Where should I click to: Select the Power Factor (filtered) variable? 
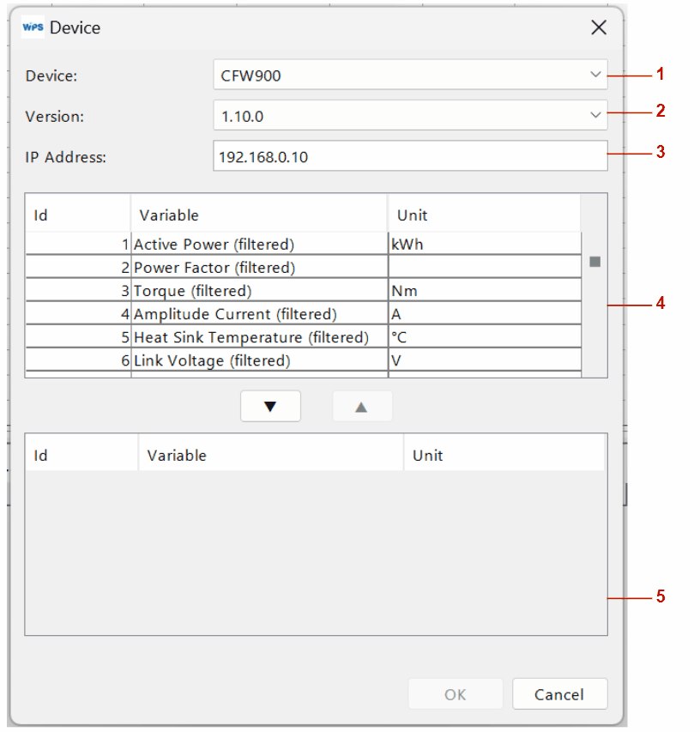coord(214,268)
